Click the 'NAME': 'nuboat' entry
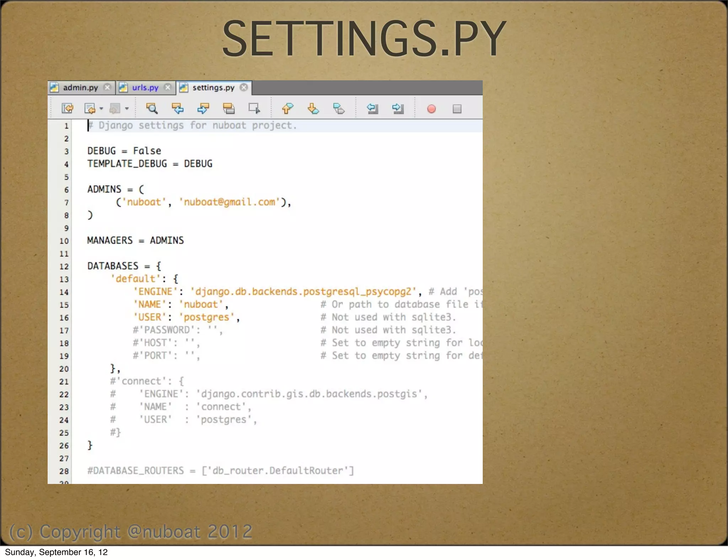Screen dimensions: 728x560 click(181, 304)
